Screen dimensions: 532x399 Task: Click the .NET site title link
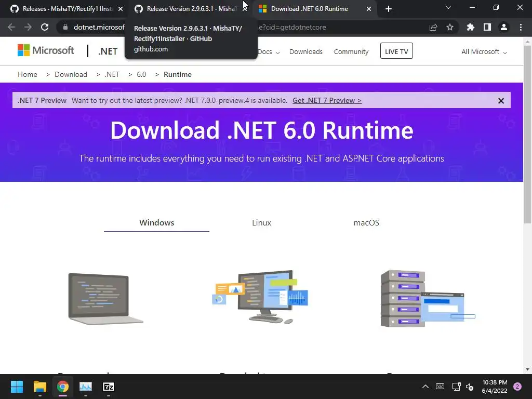[108, 51]
